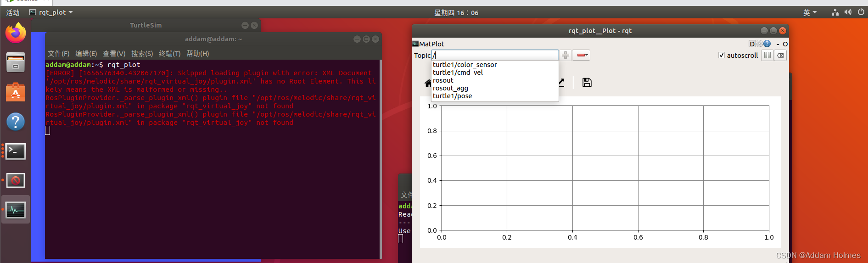Click 活动 Activities button
The width and height of the screenshot is (868, 263).
point(13,12)
